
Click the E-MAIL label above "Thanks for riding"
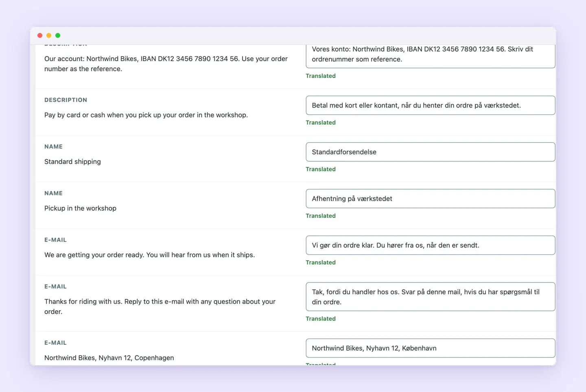[55, 287]
